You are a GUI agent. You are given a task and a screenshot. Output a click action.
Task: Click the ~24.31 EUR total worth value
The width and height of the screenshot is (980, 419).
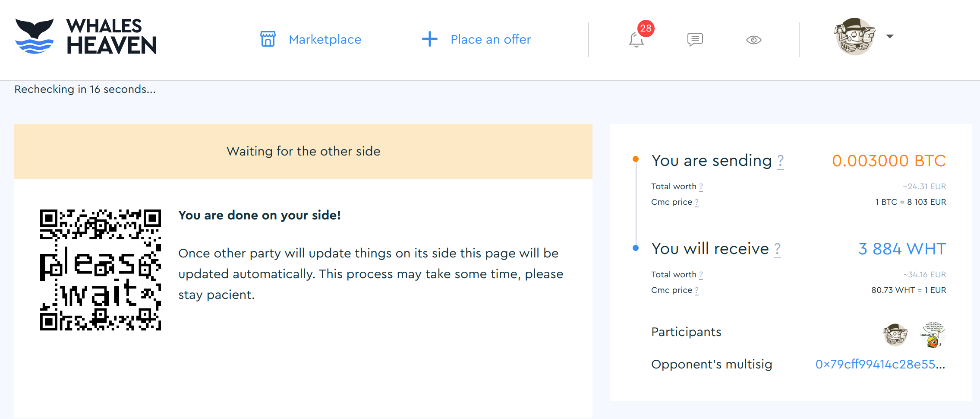924,187
